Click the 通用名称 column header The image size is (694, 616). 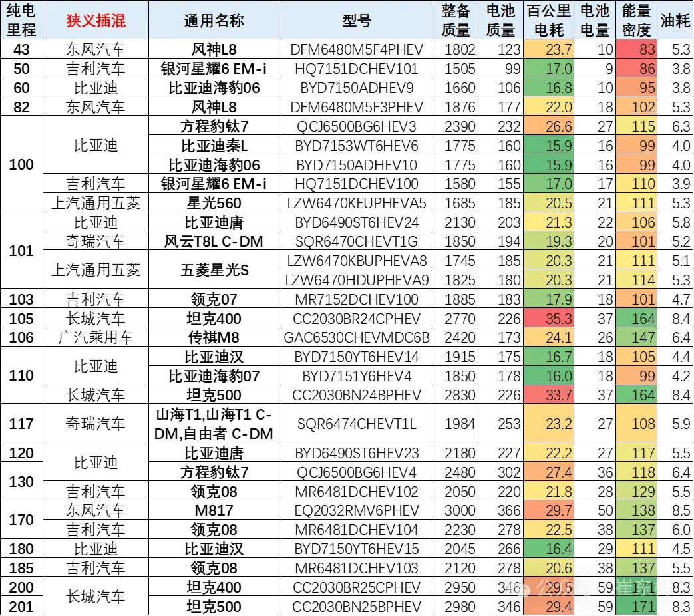click(x=214, y=20)
